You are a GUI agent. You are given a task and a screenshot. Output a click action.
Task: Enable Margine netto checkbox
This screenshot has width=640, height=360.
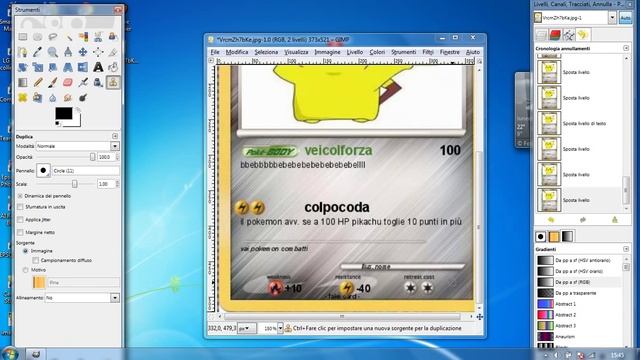pos(20,232)
